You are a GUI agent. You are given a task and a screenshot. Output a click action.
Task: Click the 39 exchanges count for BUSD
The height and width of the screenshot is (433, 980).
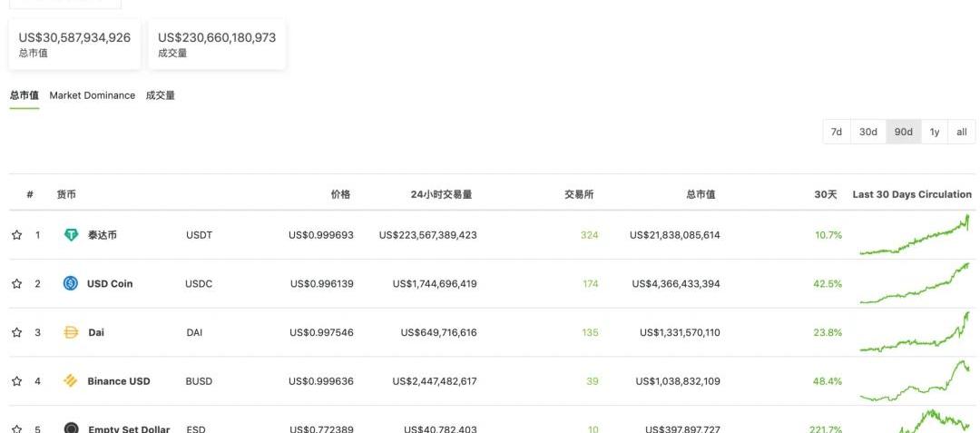pos(592,381)
